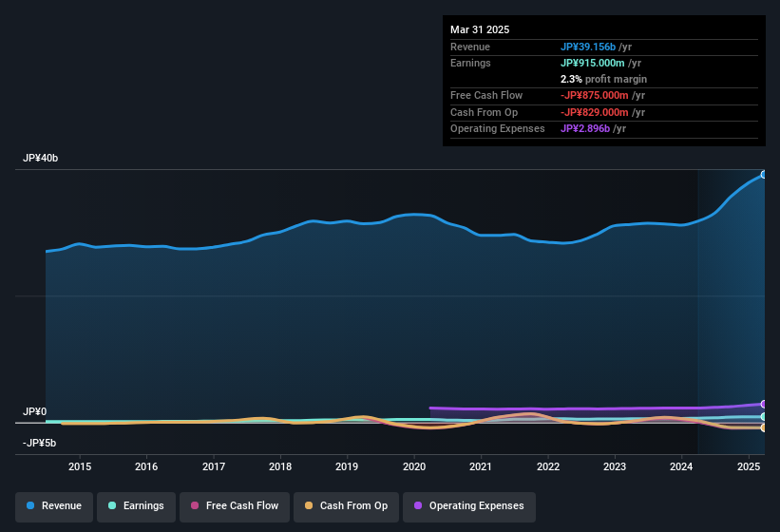Toggle the Operating Expenses legend button
780x532 pixels.
(x=469, y=506)
